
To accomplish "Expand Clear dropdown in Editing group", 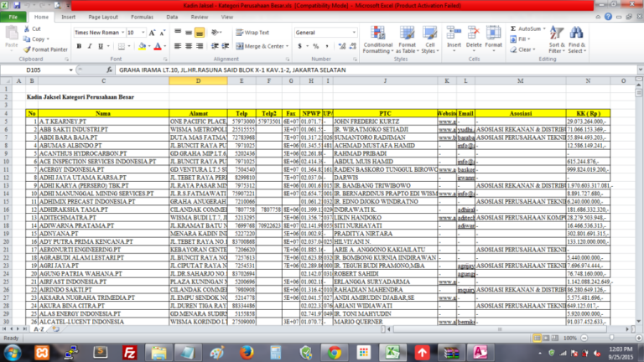I will click(x=533, y=49).
